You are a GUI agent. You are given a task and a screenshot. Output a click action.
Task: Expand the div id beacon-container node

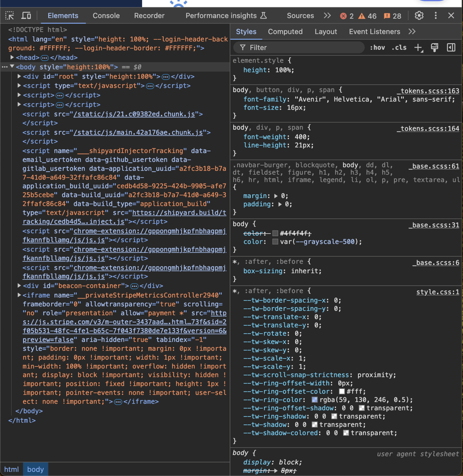click(19, 286)
